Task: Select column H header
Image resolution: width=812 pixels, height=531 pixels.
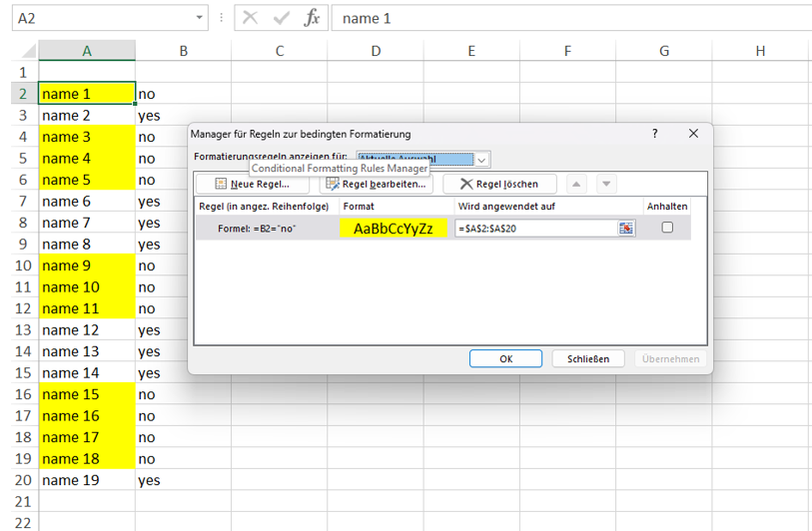Action: [x=760, y=51]
